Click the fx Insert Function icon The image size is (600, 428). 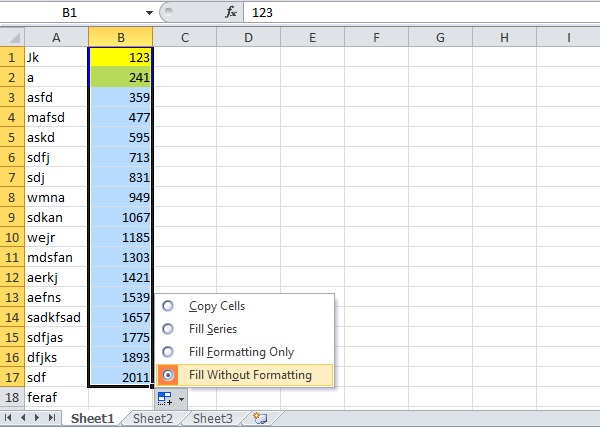(x=231, y=13)
